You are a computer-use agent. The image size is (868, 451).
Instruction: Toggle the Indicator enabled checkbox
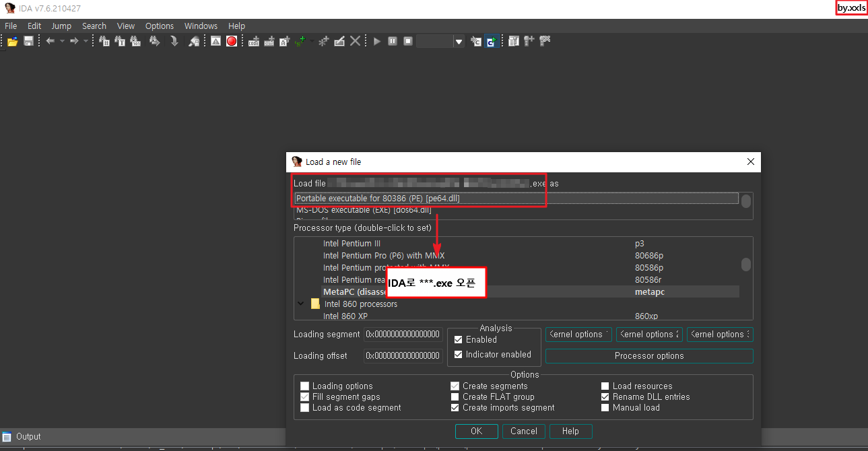(x=459, y=355)
